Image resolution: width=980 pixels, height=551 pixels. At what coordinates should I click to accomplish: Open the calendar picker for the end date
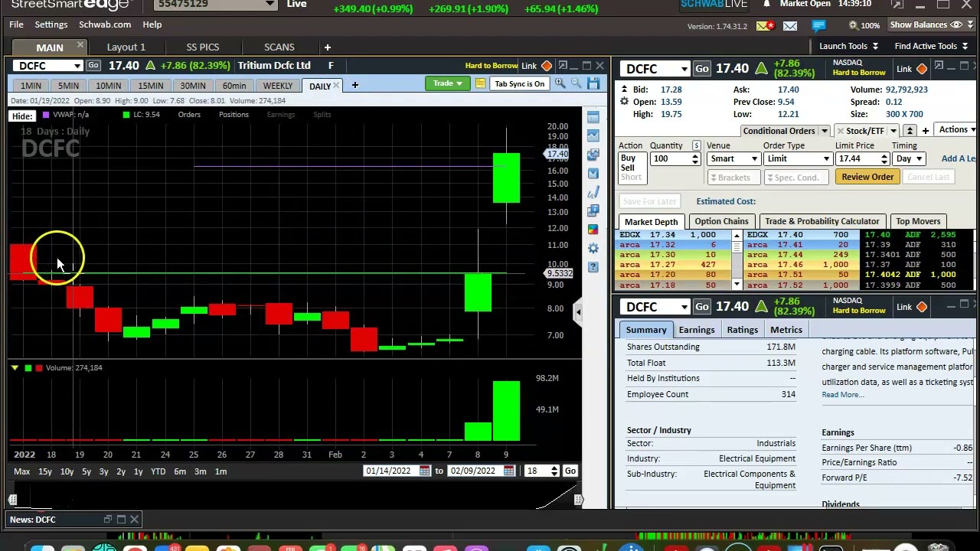coord(508,471)
